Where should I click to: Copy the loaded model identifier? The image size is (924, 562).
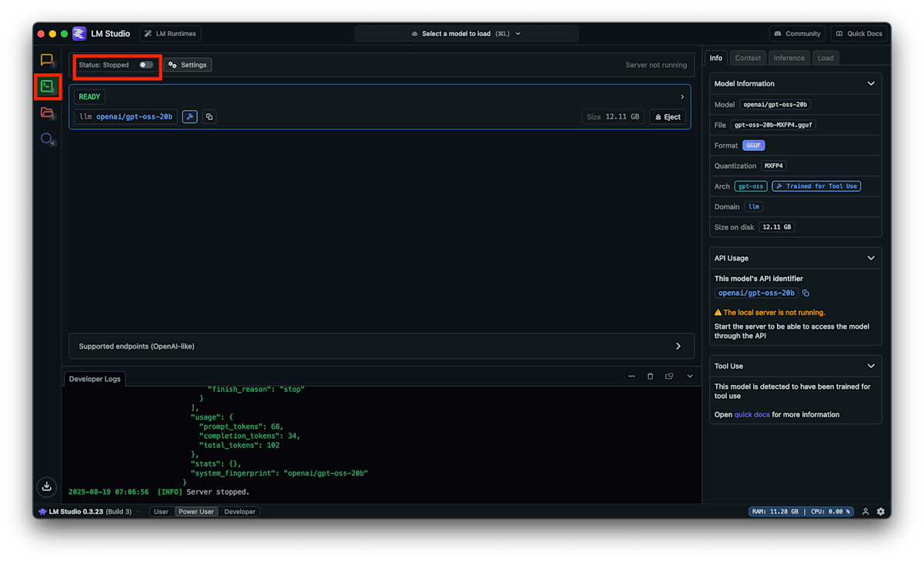tap(209, 117)
